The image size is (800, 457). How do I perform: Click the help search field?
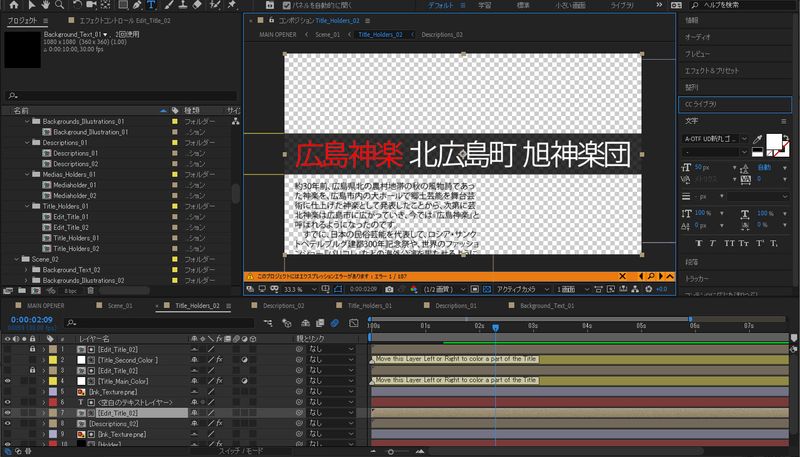click(745, 5)
